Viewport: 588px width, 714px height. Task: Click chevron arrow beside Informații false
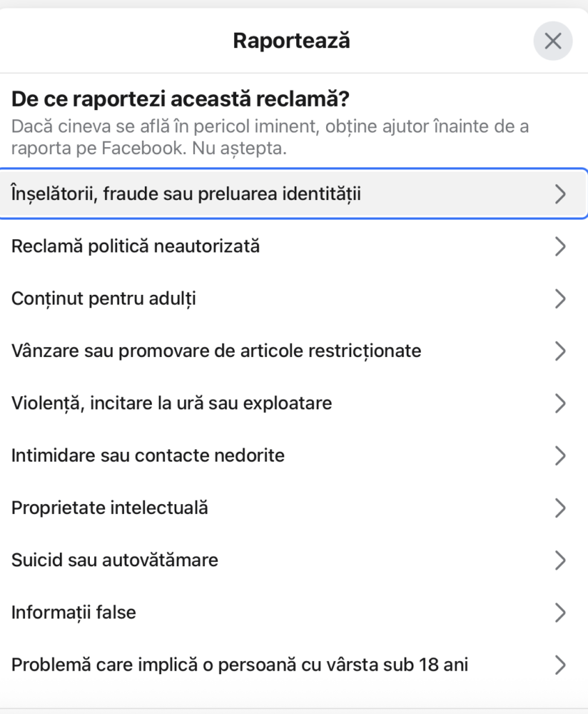pyautogui.click(x=560, y=612)
